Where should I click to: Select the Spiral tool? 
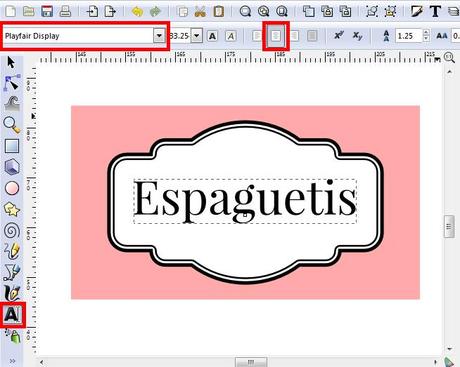tap(12, 231)
